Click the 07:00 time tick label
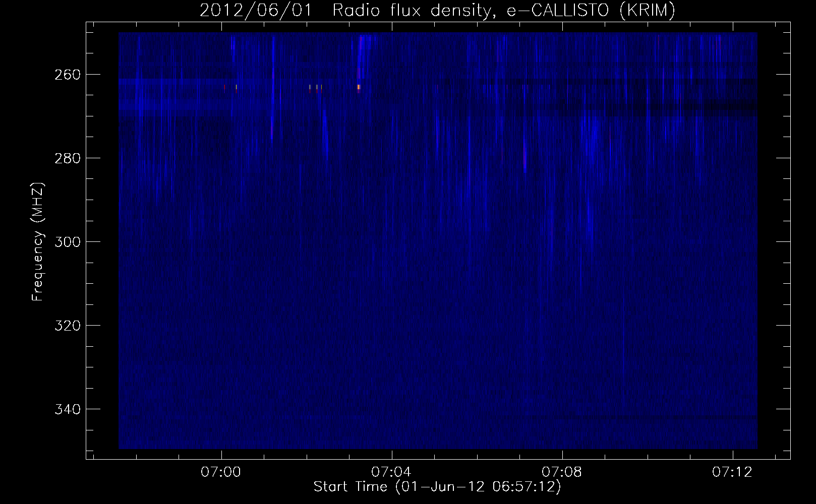This screenshot has width=816, height=504. [221, 472]
